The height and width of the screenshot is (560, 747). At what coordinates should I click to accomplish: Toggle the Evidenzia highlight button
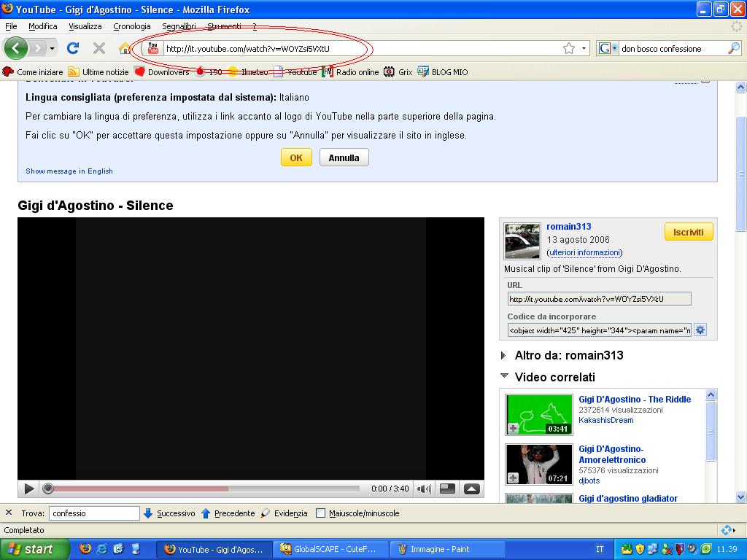point(285,513)
